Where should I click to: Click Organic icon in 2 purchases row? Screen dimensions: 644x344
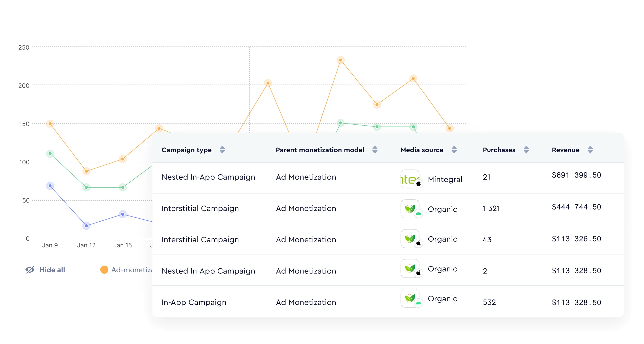pos(410,268)
